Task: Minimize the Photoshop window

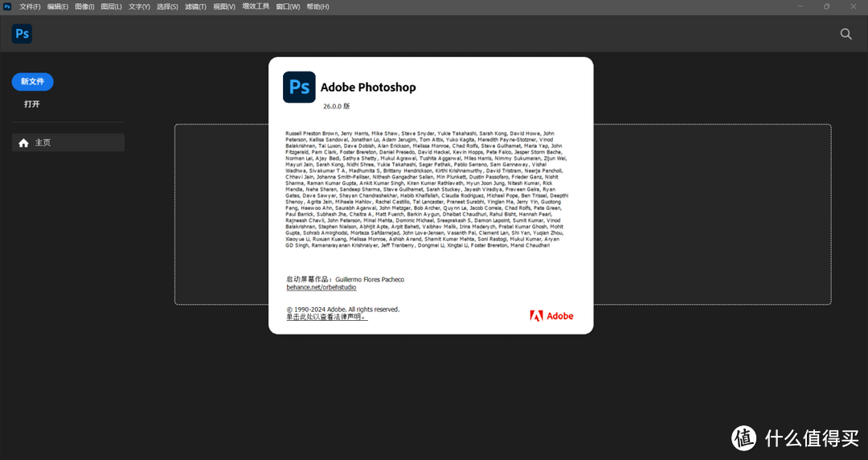Action: pos(800,6)
